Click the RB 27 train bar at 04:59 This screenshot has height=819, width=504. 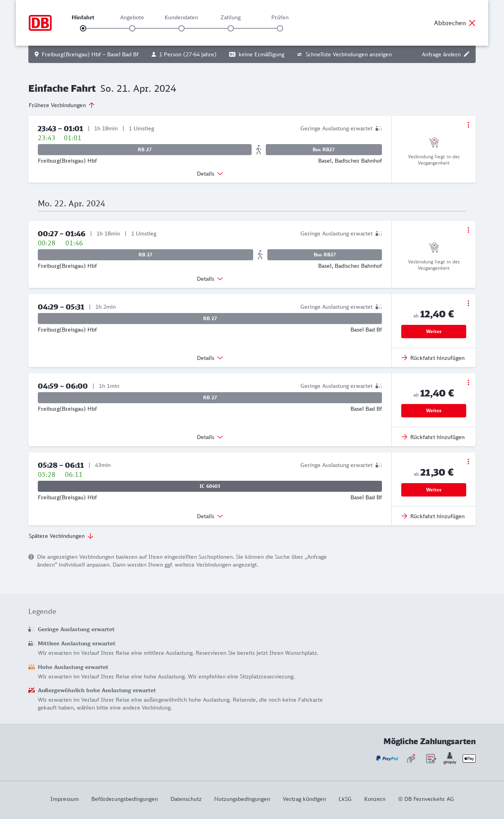[x=210, y=398]
